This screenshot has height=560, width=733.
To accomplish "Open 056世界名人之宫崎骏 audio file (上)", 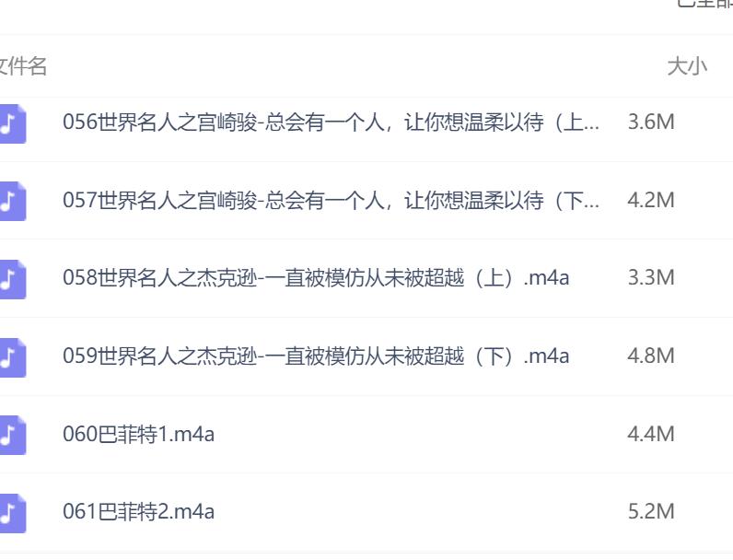I will coord(331,122).
